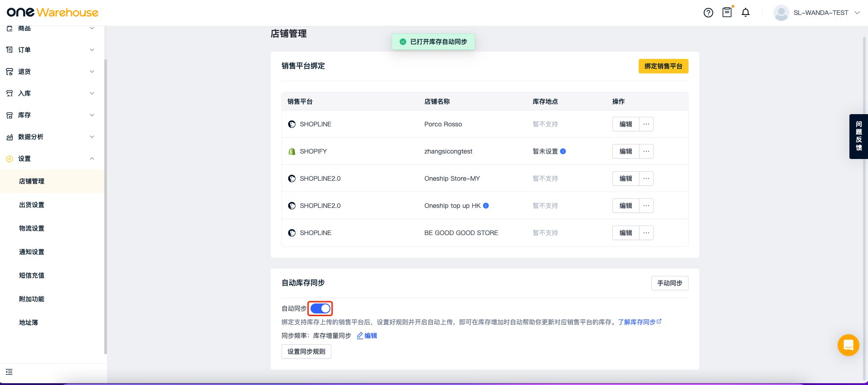Collapse the 设置 settings menu chevron
Screen dimensions: 868x385
coord(92,159)
